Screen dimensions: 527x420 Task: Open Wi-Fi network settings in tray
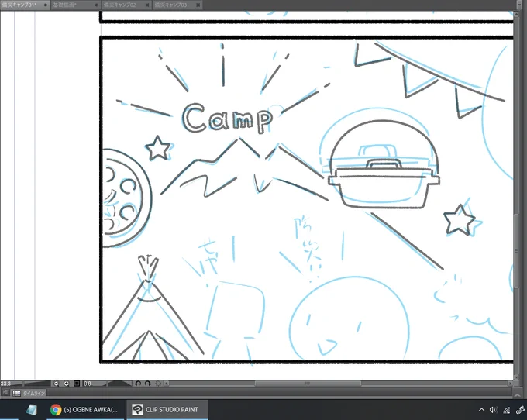tap(507, 410)
